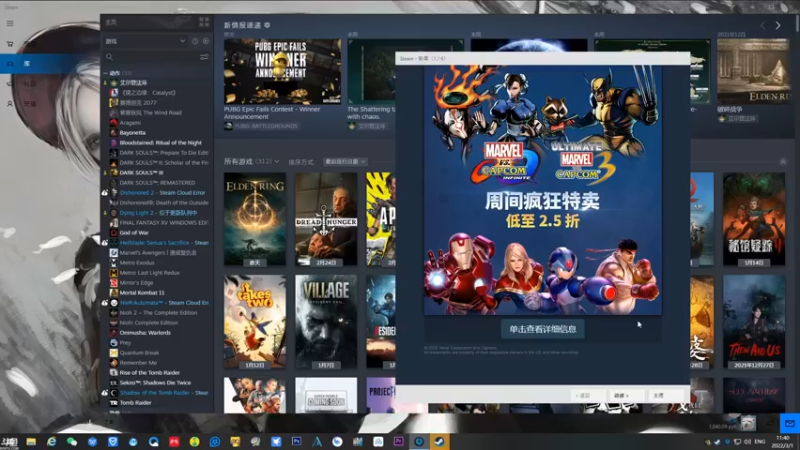Select Mortal Kombat 11 in the list

142,293
